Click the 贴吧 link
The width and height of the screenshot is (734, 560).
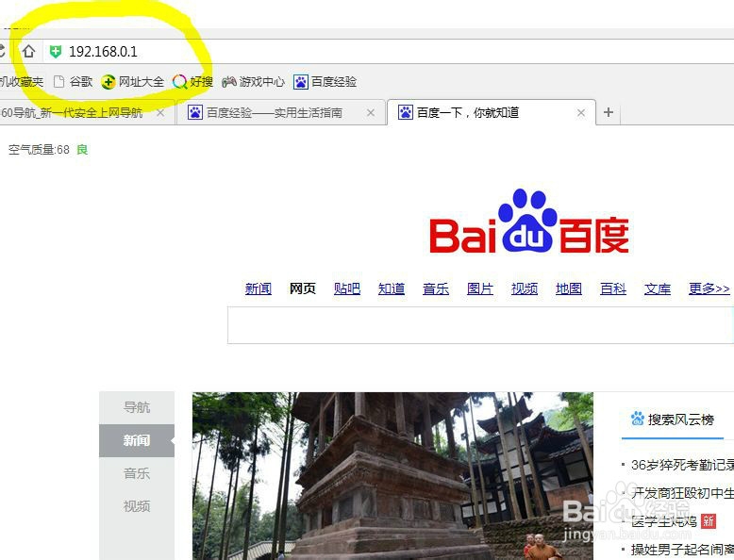pyautogui.click(x=347, y=288)
